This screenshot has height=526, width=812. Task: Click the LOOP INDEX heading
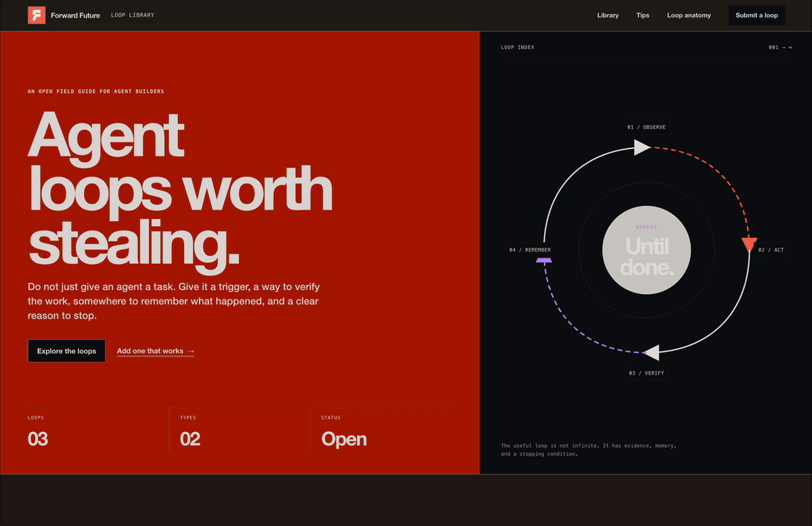click(x=518, y=47)
